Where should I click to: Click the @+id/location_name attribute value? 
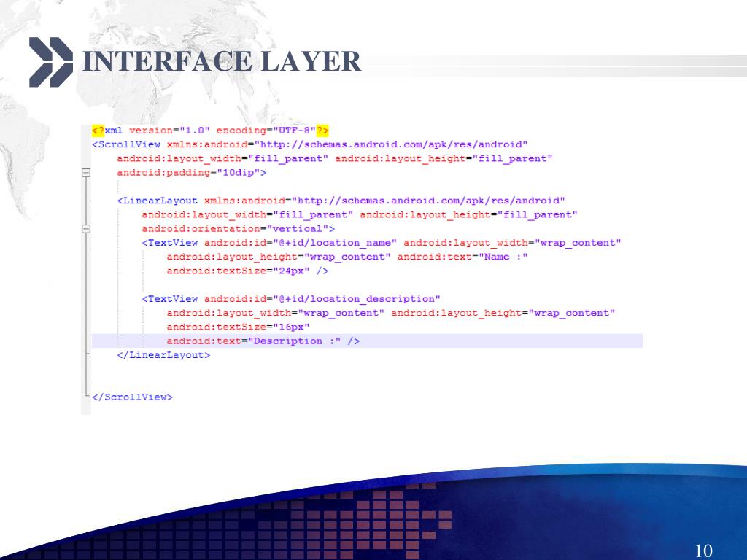(335, 243)
